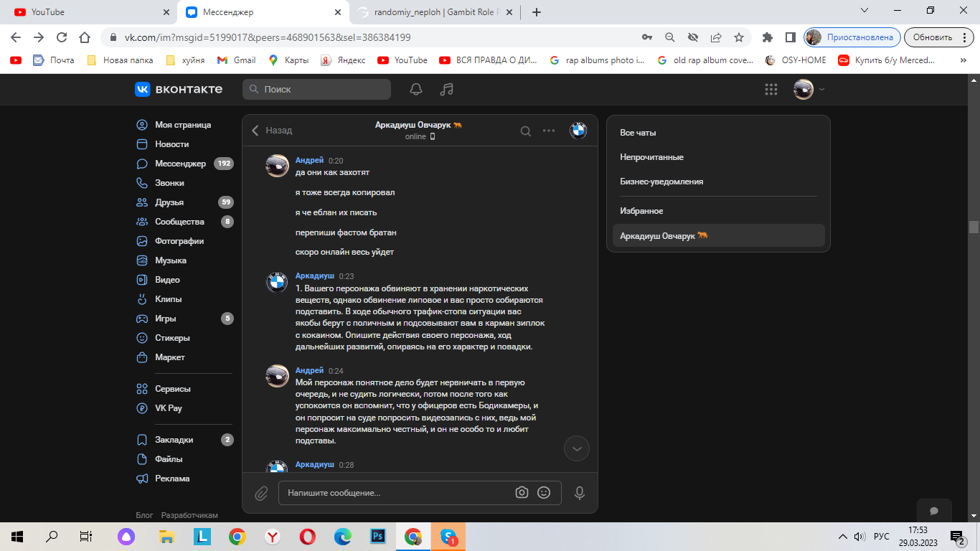Click the microphone voice message icon
This screenshot has height=551, width=980.
tap(579, 493)
